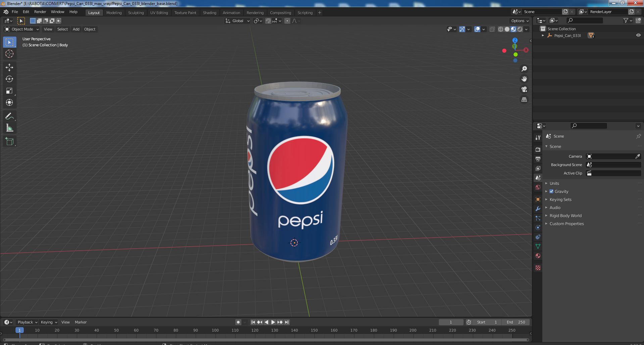
Task: Toggle auto keying record button
Action: click(x=238, y=322)
